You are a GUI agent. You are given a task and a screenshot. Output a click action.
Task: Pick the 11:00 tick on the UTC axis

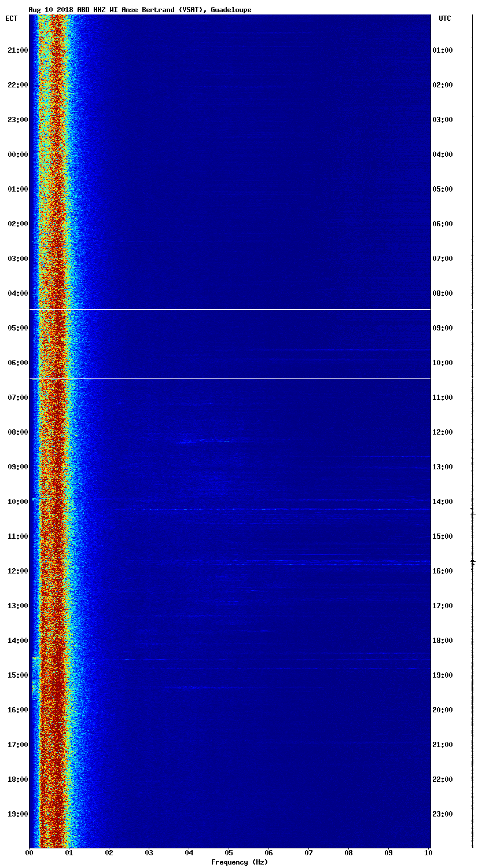pyautogui.click(x=442, y=398)
